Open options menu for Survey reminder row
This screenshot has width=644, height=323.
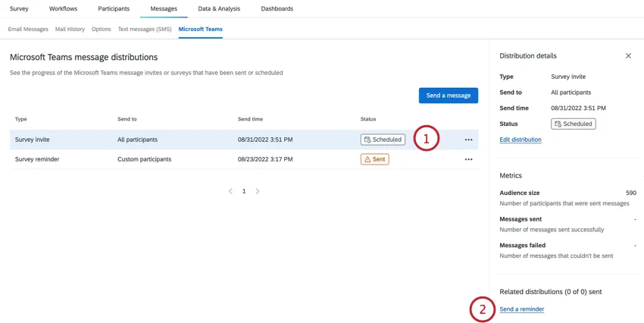[x=468, y=160]
